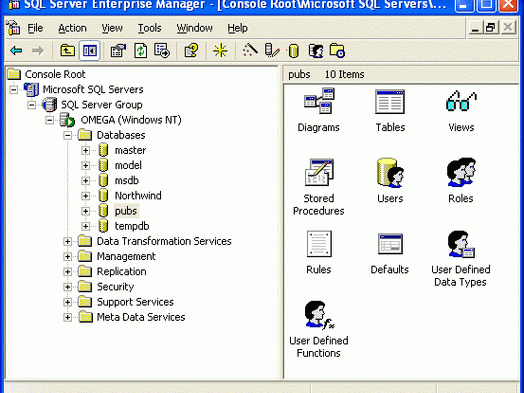Click the New Login toolbar icon
524x393 pixels.
(316, 51)
